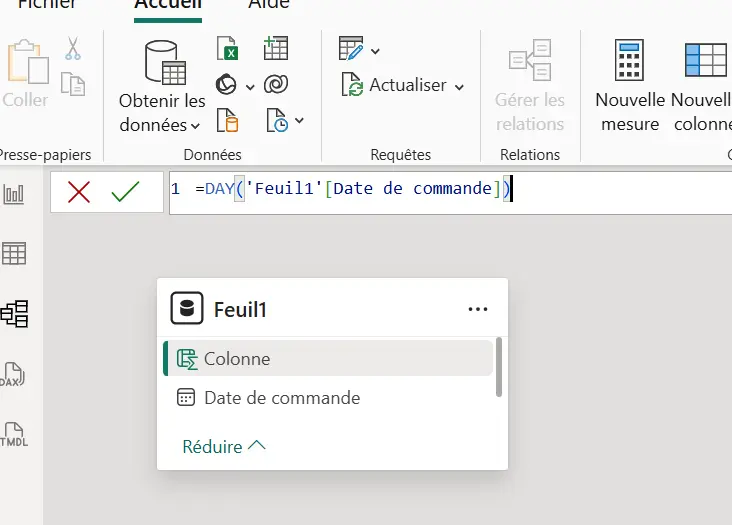Click the SQL Server document icon
This screenshot has height=525, width=732.
[228, 120]
